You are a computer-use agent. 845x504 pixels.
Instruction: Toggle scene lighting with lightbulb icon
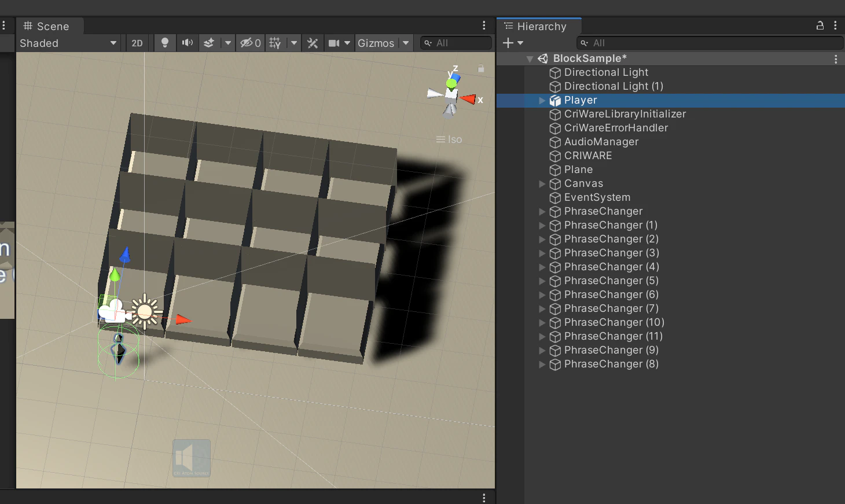165,43
